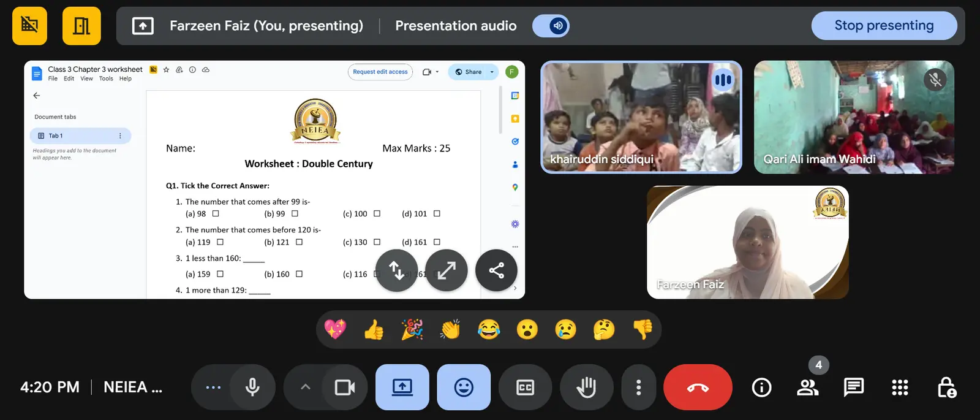The image size is (980, 420).
Task: Open the Tools menu in the document
Action: click(106, 78)
